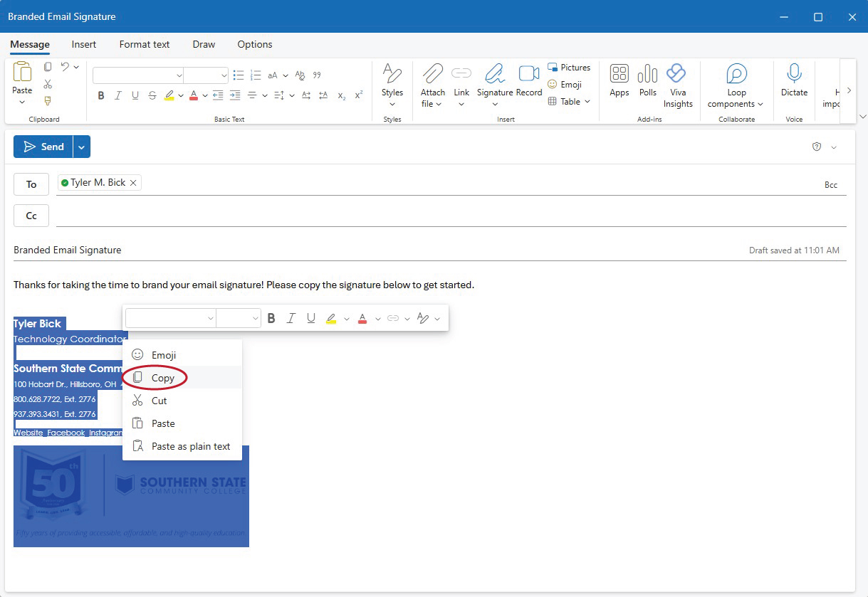Image resolution: width=868 pixels, height=597 pixels.
Task: Open the Send options dropdown arrow
Action: coord(81,147)
